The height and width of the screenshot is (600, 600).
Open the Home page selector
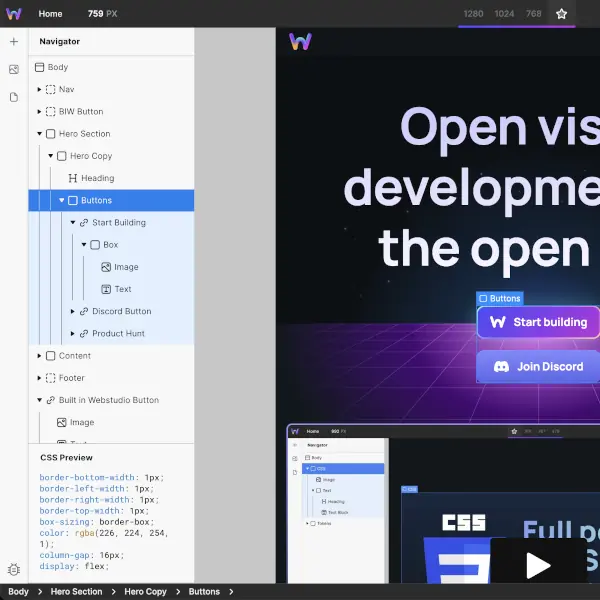(50, 14)
